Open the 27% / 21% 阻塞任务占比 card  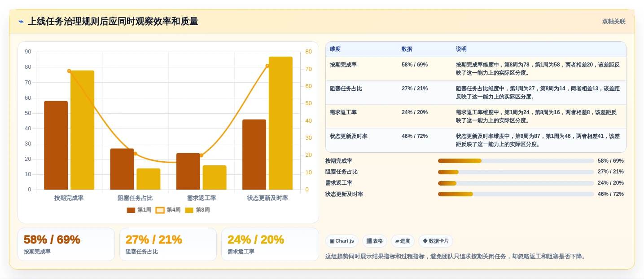pos(168,244)
